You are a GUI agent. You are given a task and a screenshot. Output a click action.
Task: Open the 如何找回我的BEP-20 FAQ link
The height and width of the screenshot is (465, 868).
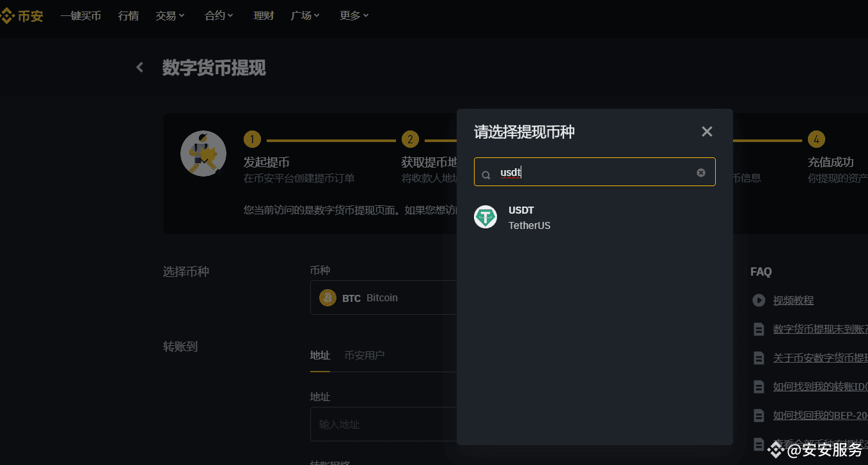821,416
